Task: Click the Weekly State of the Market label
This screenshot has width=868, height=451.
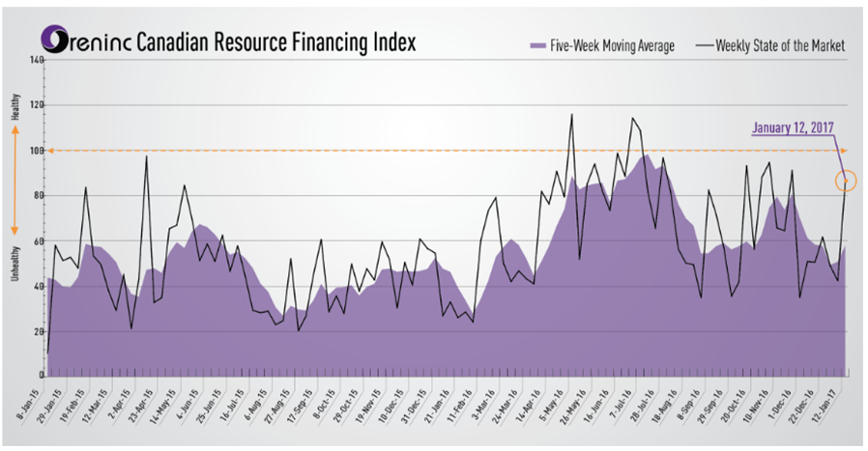Action: 779,45
